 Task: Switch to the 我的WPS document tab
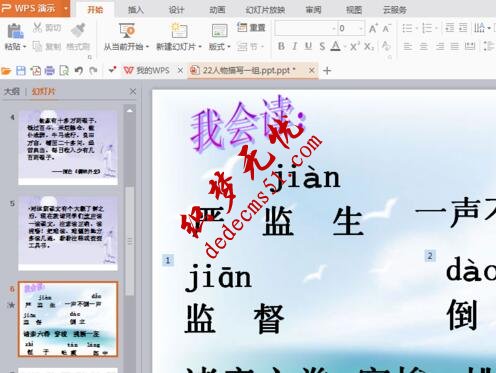[147, 71]
